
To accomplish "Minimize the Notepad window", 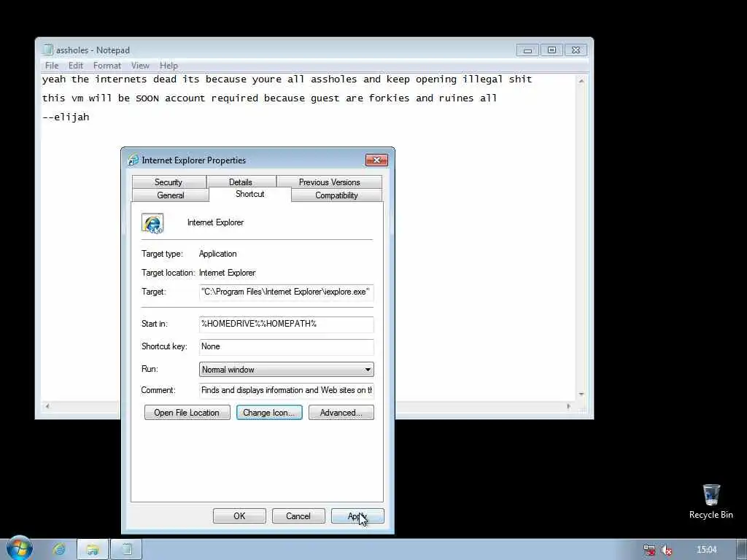I will tap(528, 50).
